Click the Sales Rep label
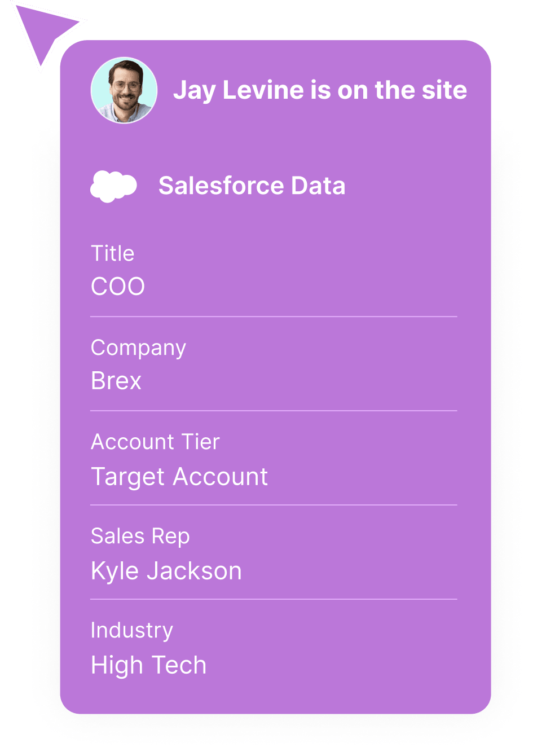 [140, 537]
